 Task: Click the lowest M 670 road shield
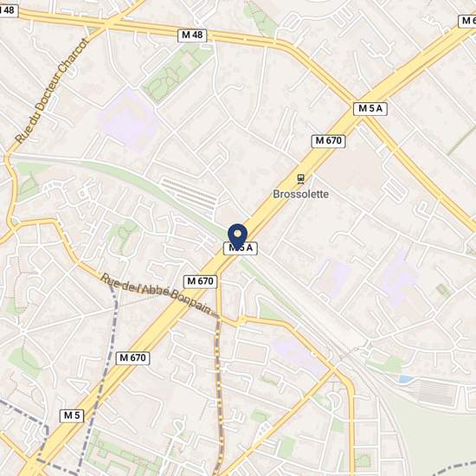coord(132,358)
